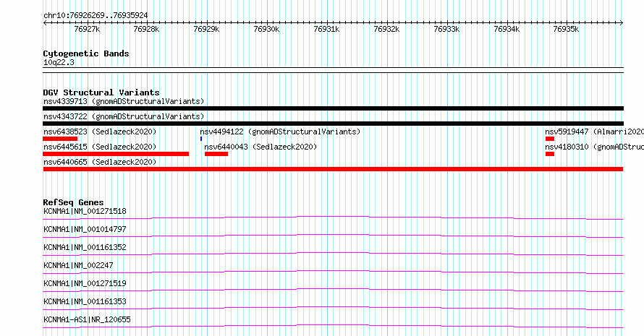
Task: Open variant label nsv4343722 (gnomADStructuralVariants)
Action: (x=124, y=116)
